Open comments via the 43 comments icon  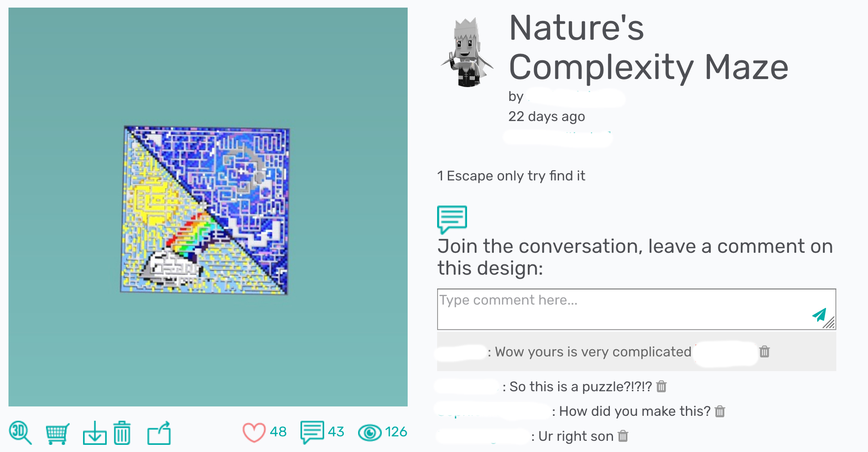click(312, 432)
